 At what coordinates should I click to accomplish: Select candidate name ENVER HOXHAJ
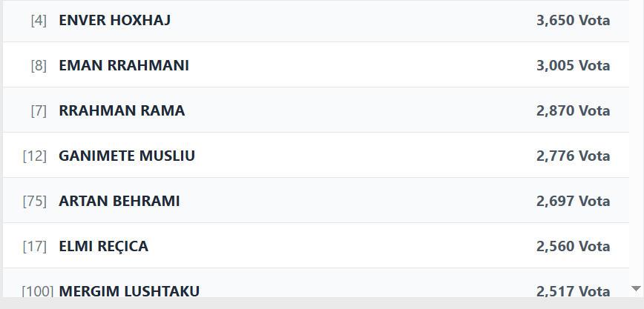coord(114,20)
